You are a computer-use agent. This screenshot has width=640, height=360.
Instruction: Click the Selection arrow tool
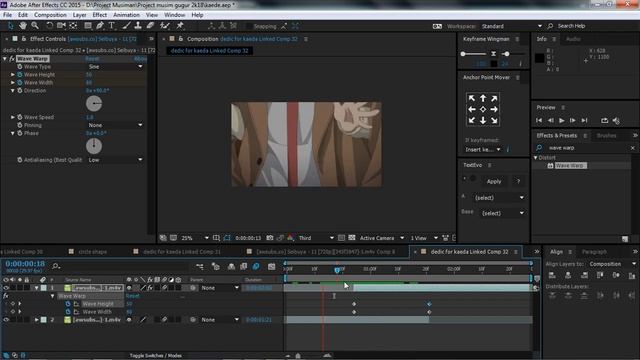coord(11,26)
